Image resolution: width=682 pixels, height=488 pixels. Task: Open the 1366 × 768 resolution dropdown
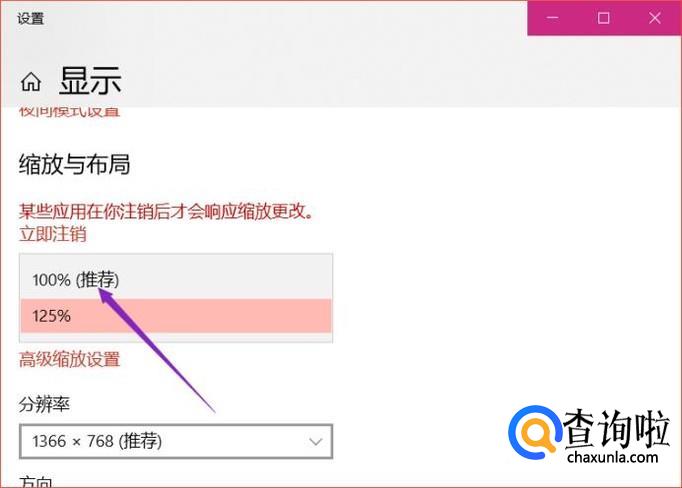click(x=176, y=441)
